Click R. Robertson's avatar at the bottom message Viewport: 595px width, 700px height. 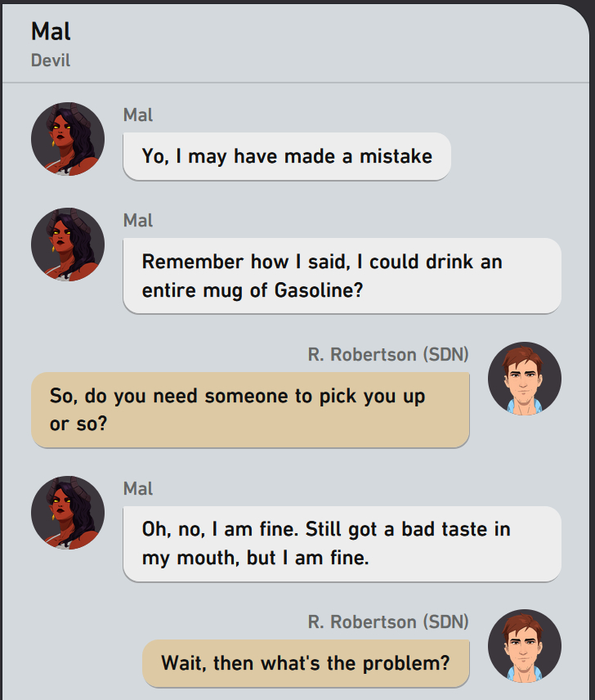pos(524,646)
